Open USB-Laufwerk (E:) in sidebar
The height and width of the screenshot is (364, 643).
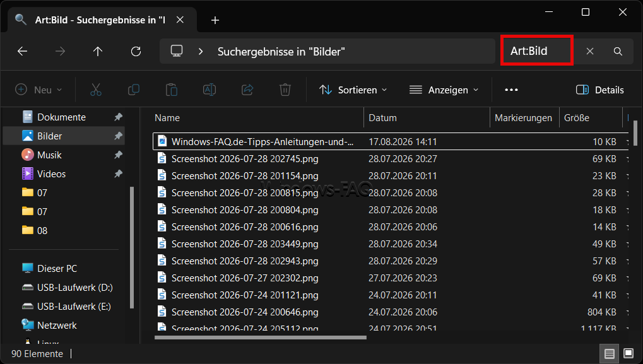(x=74, y=306)
